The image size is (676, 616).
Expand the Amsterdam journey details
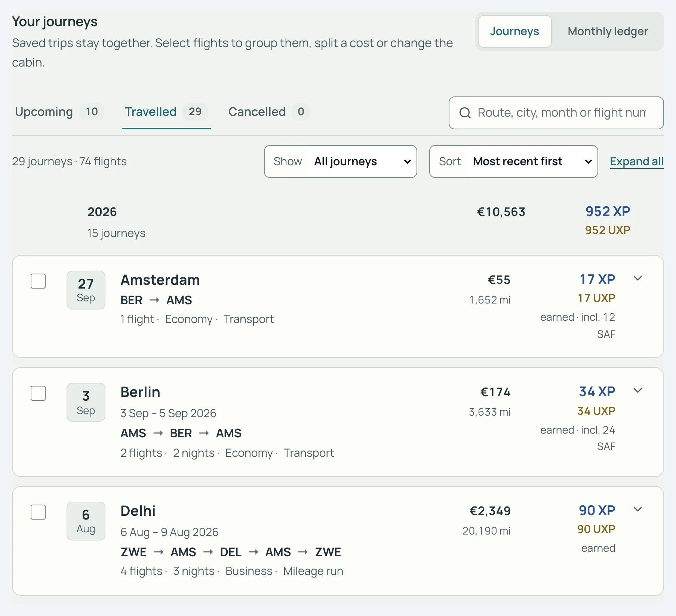coord(638,278)
